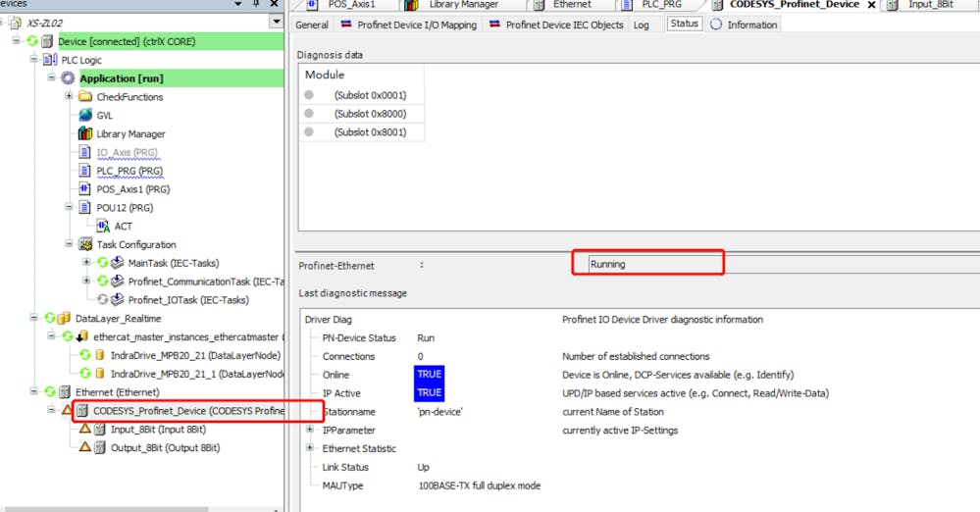Viewport: 980px width, 512px height.
Task: Click the DataLayer_Realtime database icon
Action: tap(65, 318)
